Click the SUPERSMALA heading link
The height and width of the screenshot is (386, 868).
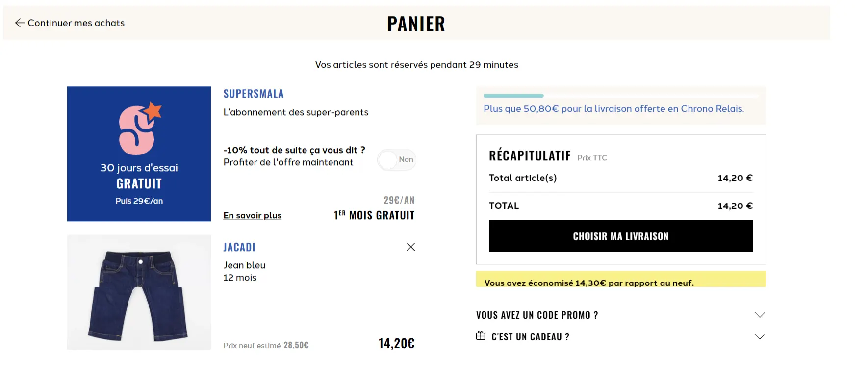254,94
